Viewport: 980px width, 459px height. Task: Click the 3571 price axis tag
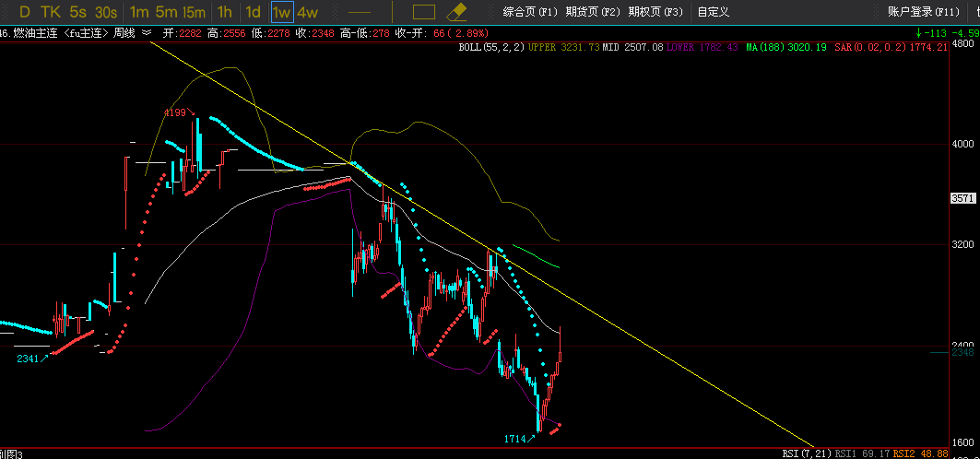(962, 198)
